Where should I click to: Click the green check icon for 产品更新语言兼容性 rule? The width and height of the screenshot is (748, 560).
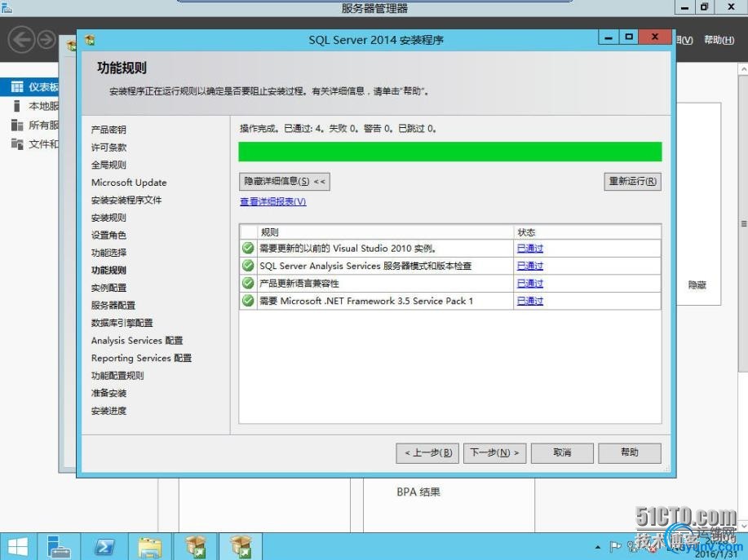pos(248,283)
